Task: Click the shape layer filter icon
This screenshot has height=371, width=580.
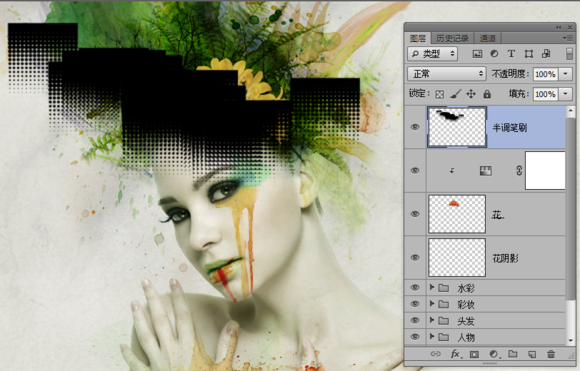Action: pos(529,54)
